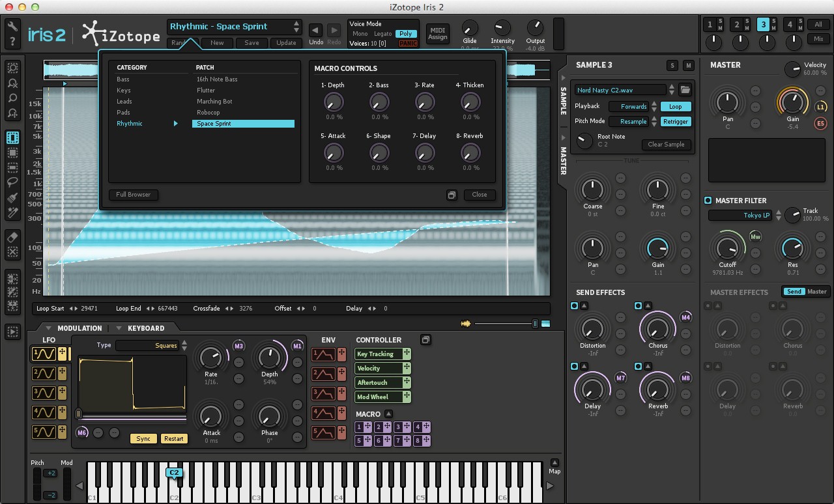This screenshot has height=504, width=834.
Task: Click the Clear Sample button
Action: click(665, 145)
